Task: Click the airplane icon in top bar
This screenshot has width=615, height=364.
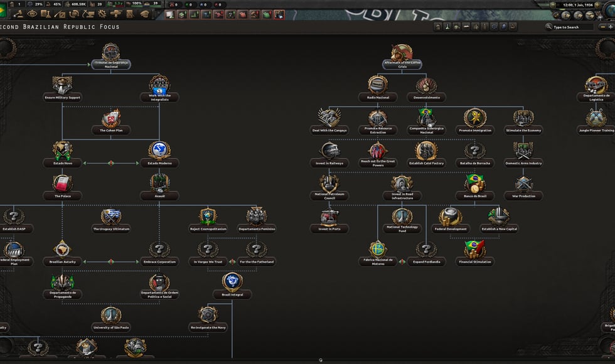Action: [x=116, y=14]
